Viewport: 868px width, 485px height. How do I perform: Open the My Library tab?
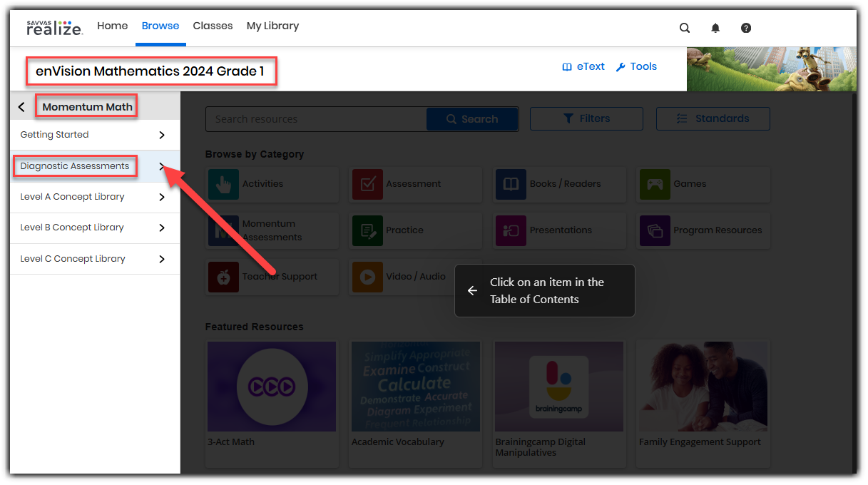tap(272, 26)
